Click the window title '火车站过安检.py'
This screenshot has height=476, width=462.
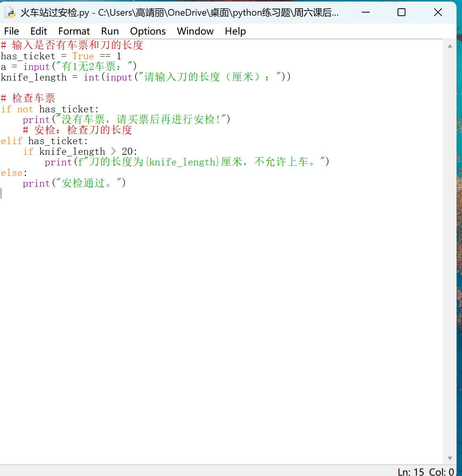point(55,13)
